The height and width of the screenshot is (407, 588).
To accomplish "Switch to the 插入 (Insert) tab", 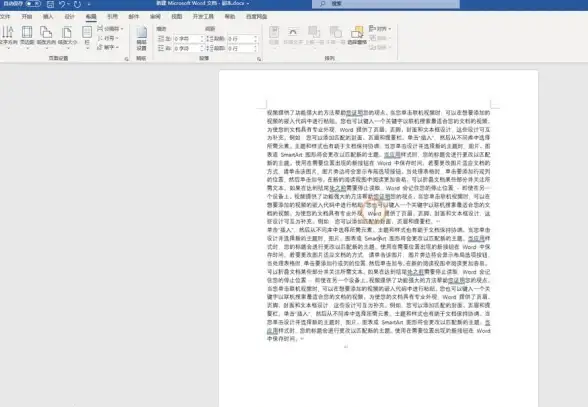I will coord(48,17).
